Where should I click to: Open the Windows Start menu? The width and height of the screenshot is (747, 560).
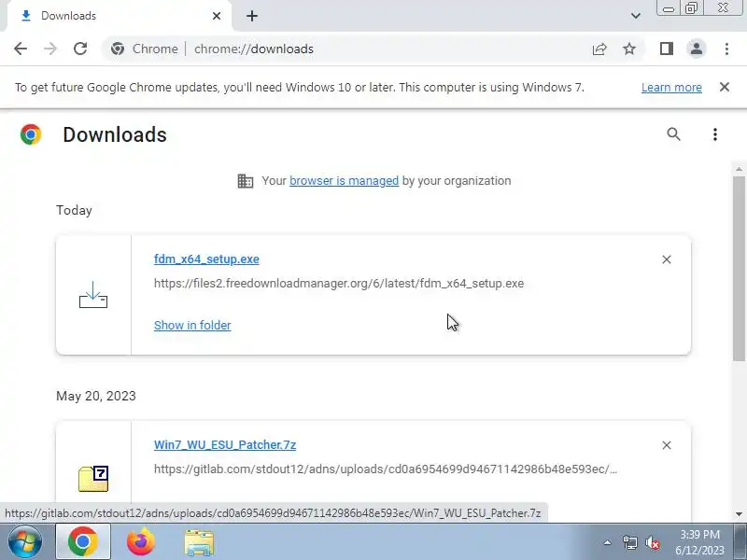(x=25, y=542)
